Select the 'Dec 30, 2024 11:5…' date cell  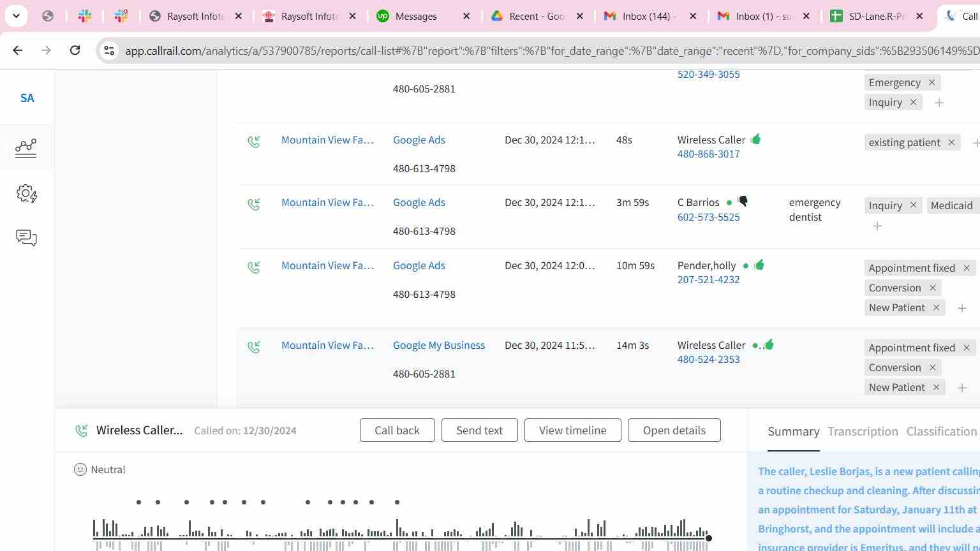(x=550, y=345)
